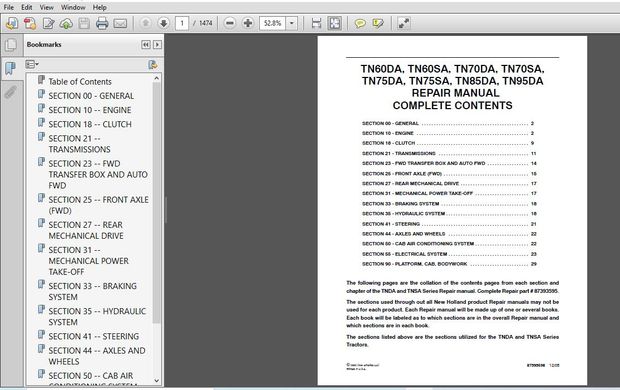The image size is (620, 390).
Task: Select bookmark SECTION 25 -- FRONT AXLE
Action: (x=98, y=205)
